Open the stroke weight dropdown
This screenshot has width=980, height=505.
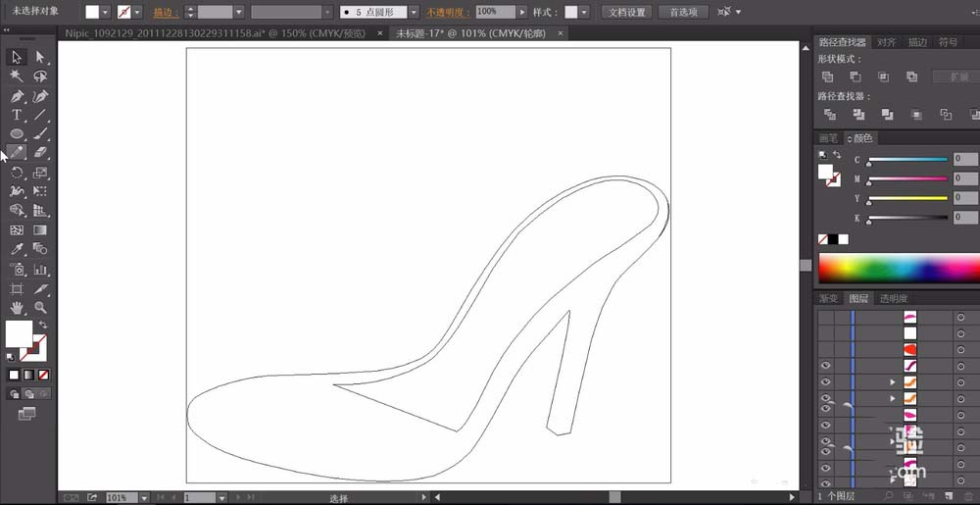click(239, 12)
